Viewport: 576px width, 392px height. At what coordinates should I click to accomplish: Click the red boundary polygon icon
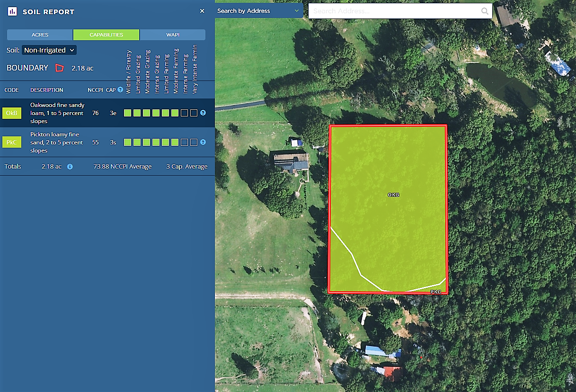(x=59, y=68)
